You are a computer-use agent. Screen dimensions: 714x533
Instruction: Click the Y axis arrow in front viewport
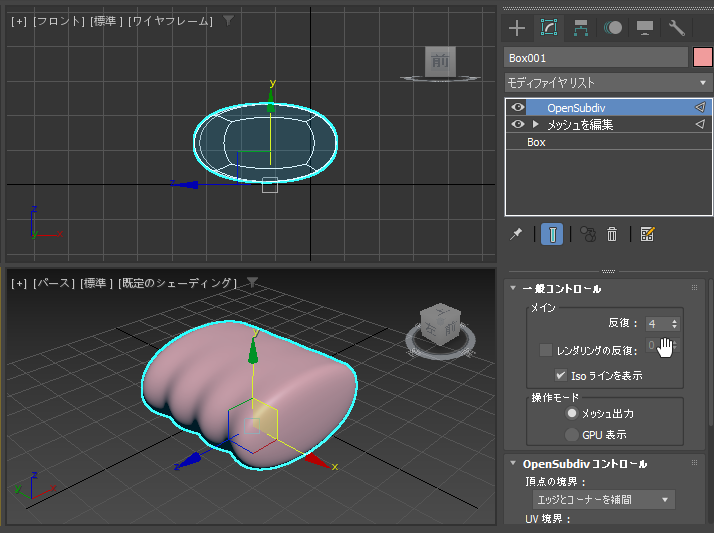coord(271,101)
